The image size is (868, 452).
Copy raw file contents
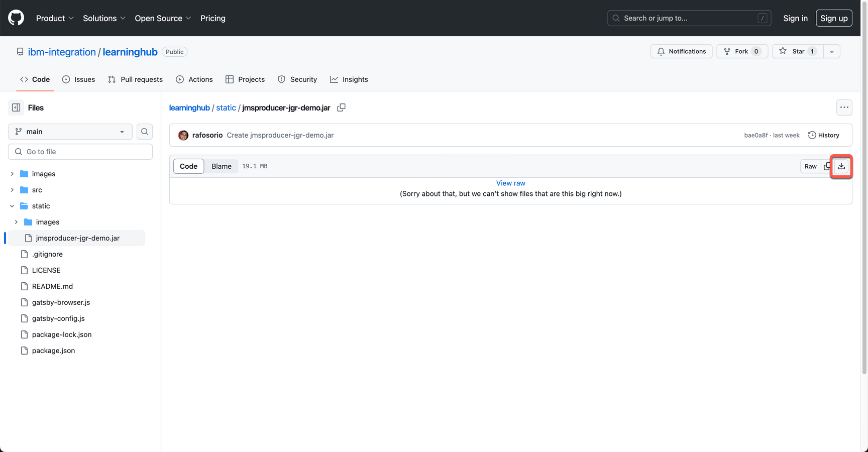(827, 166)
